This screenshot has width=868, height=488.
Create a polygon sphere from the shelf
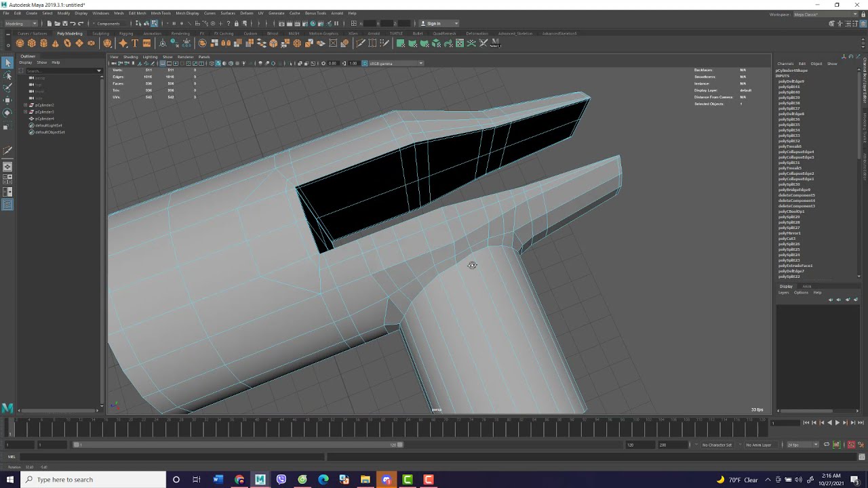point(20,43)
